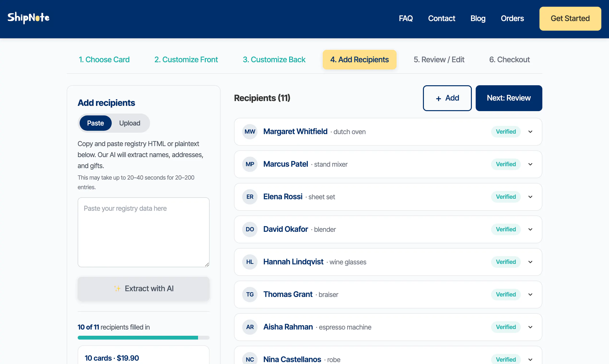The height and width of the screenshot is (364, 609).
Task: Click Verified badge for Aisha Rahman
Action: pos(506,327)
